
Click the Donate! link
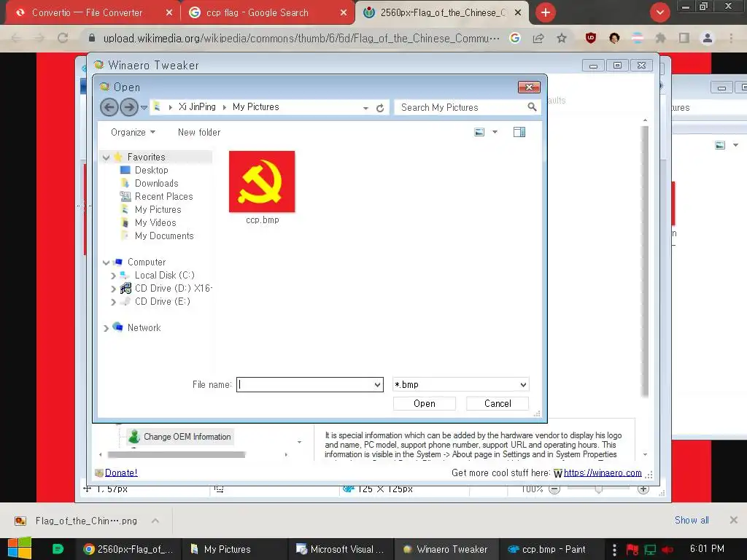121,472
